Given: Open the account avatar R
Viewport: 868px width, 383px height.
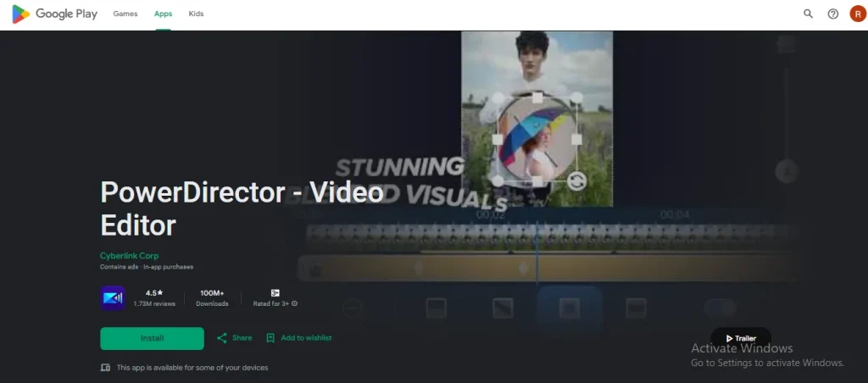Looking at the screenshot, I should point(858,14).
